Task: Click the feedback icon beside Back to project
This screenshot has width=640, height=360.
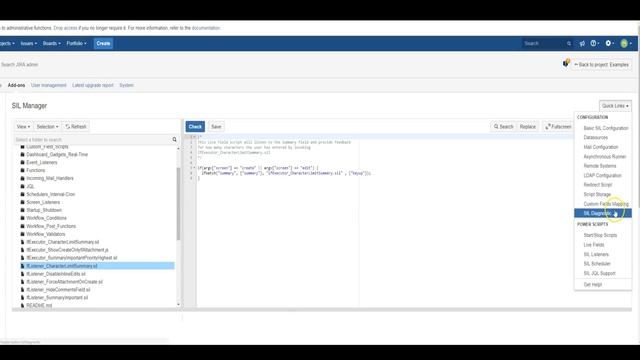Action: 566,63
